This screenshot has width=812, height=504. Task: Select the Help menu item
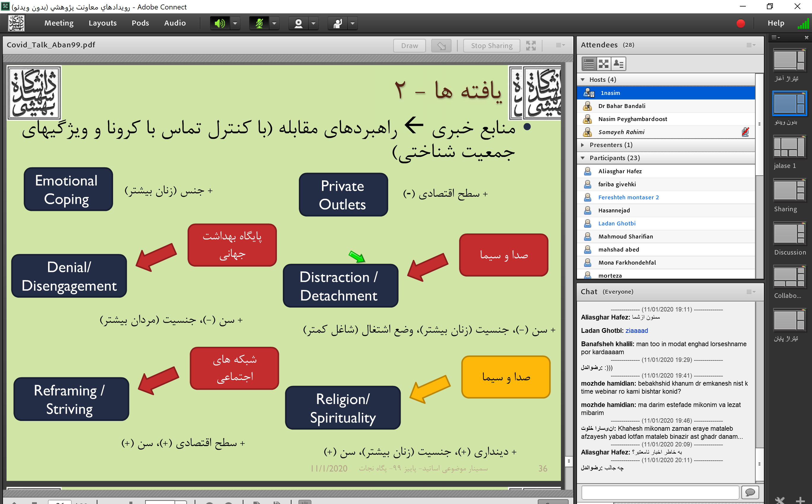tap(778, 23)
